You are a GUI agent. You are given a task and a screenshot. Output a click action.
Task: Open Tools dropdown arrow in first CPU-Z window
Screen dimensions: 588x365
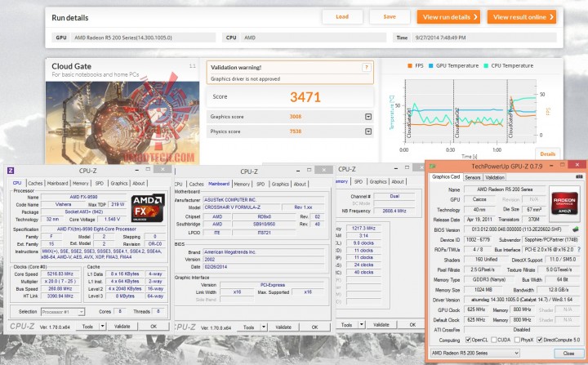pos(102,327)
